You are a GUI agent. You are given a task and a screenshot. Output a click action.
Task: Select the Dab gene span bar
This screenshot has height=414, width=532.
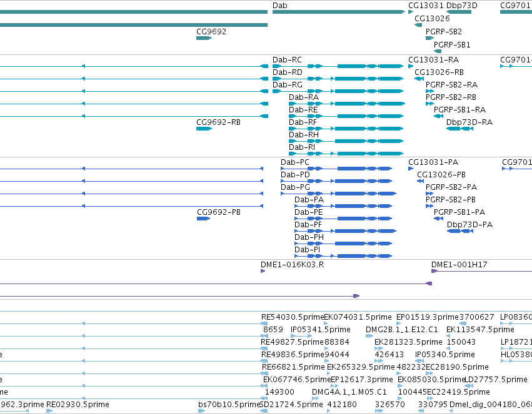(x=339, y=12)
